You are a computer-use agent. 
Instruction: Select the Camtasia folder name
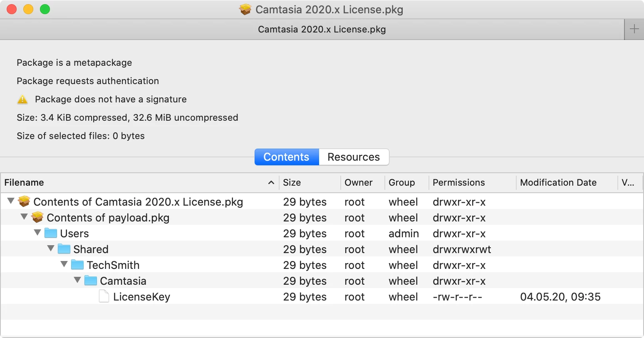tap(123, 281)
